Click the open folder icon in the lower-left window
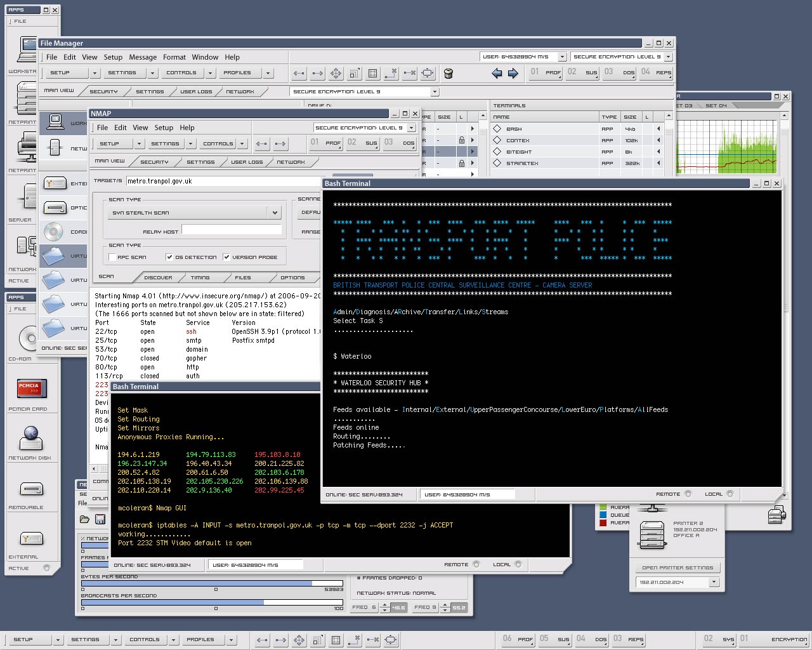Screen dimensions: 812x650 pyautogui.click(x=84, y=519)
